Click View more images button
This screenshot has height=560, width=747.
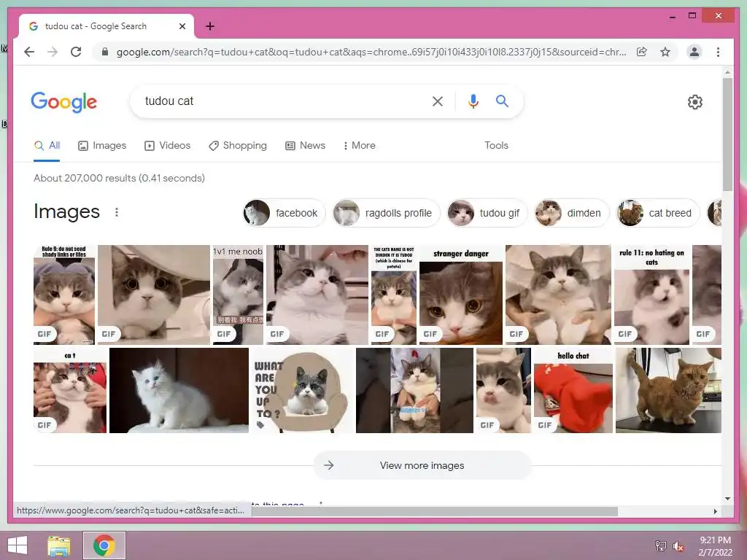pos(422,465)
